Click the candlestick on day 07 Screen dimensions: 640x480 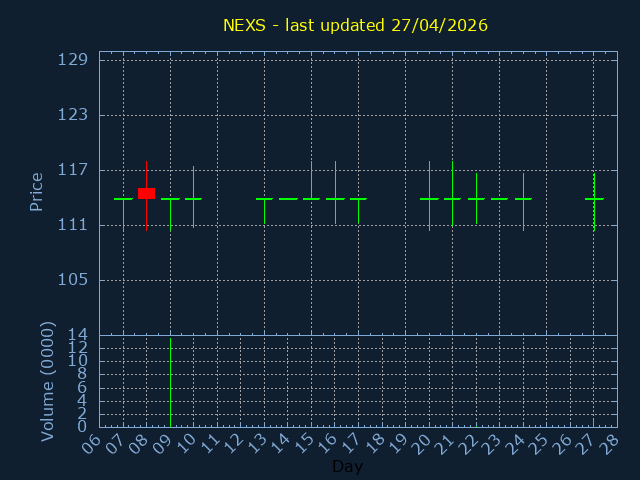[123, 199]
